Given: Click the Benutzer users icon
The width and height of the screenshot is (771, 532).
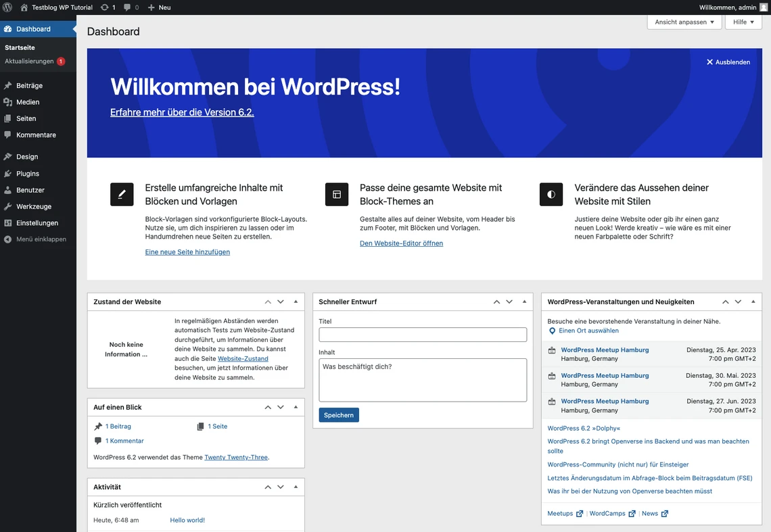Looking at the screenshot, I should 7,190.
